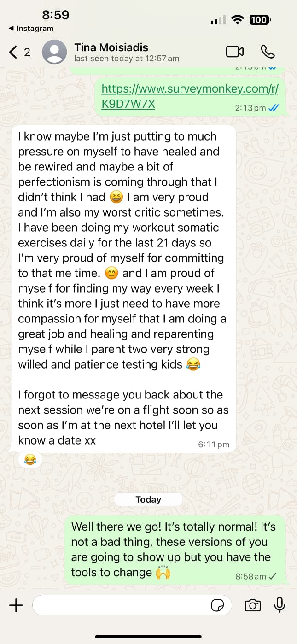Tap the laughing emoji reaction on the message
Screen dimensions: 297x644
tap(29, 459)
